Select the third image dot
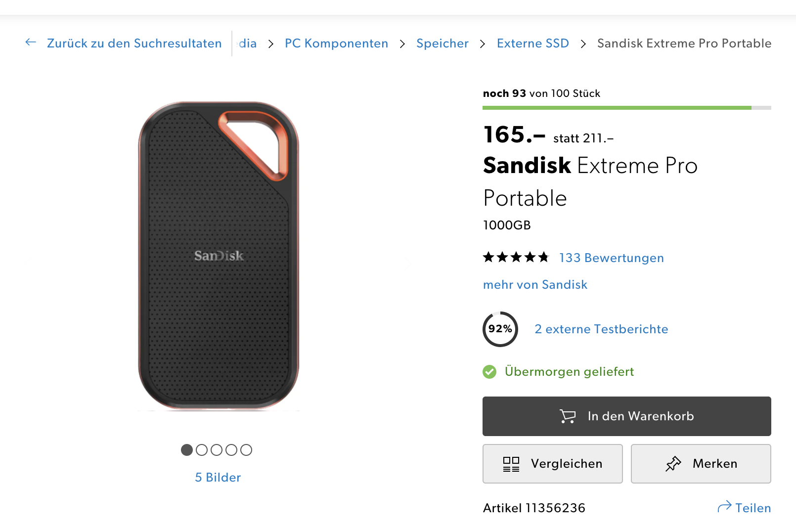The width and height of the screenshot is (796, 532). coord(217,450)
